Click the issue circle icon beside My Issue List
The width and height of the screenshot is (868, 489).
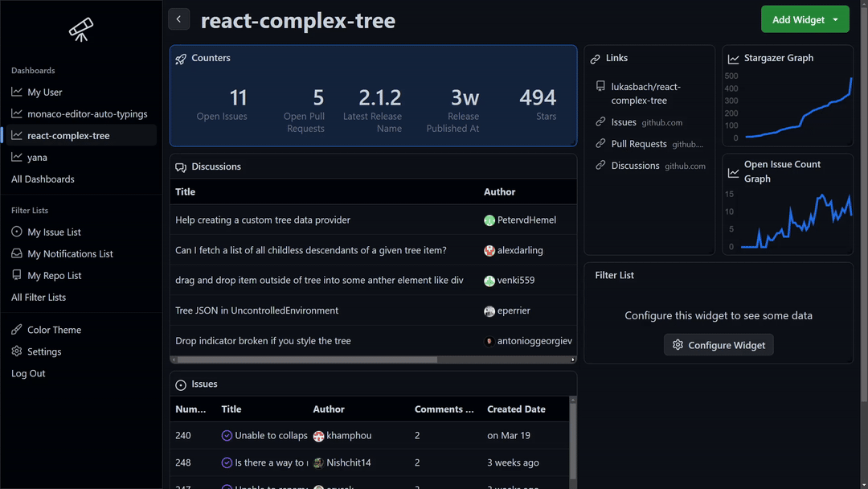(17, 232)
